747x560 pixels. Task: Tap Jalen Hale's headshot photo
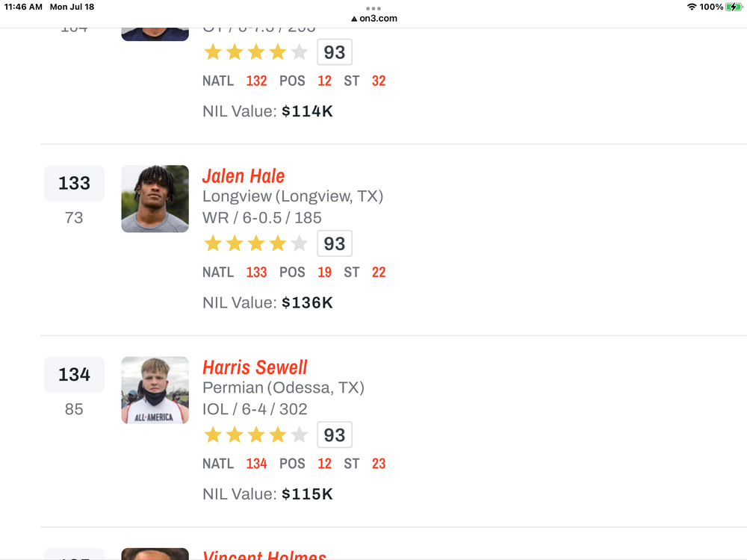(155, 199)
